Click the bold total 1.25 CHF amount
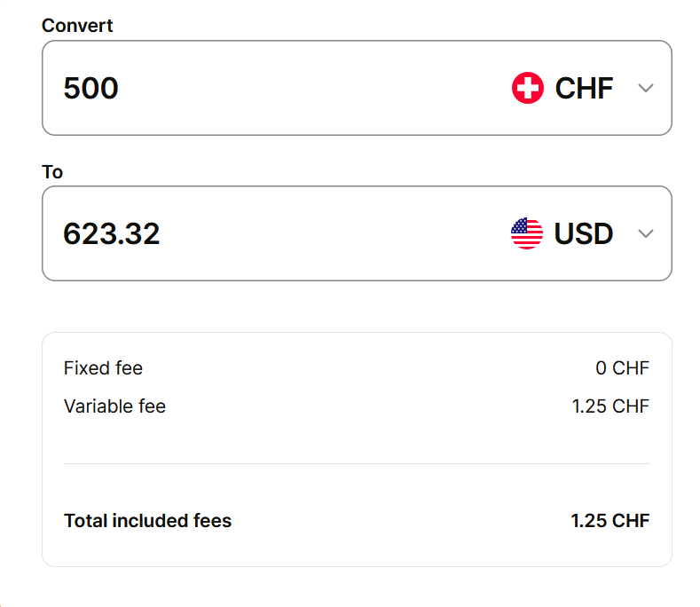Image resolution: width=700 pixels, height=607 pixels. [610, 521]
